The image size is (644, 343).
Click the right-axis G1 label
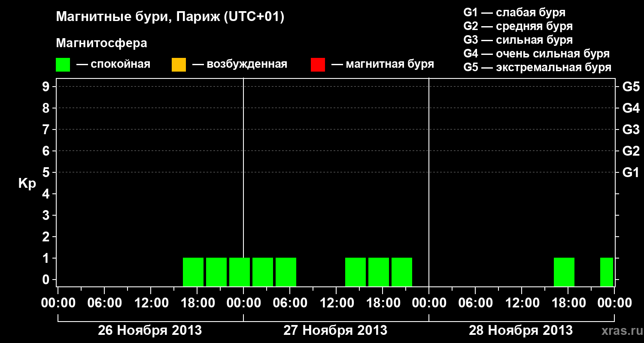coord(631,172)
